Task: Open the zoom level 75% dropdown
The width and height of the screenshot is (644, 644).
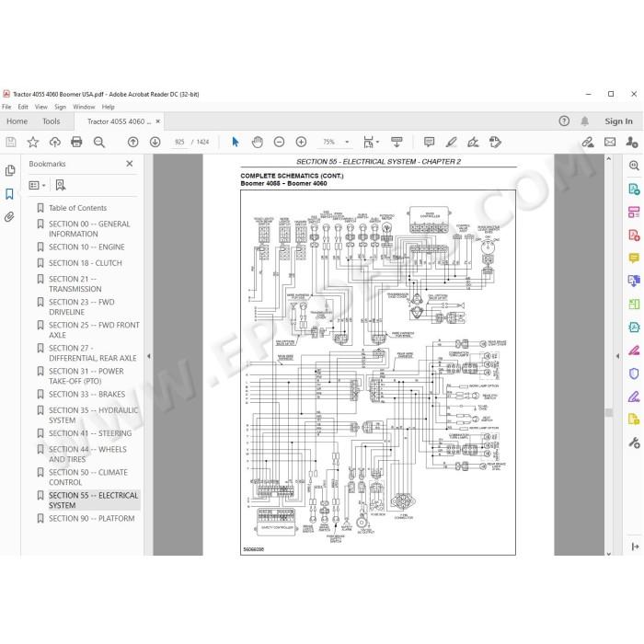Action: [347, 142]
